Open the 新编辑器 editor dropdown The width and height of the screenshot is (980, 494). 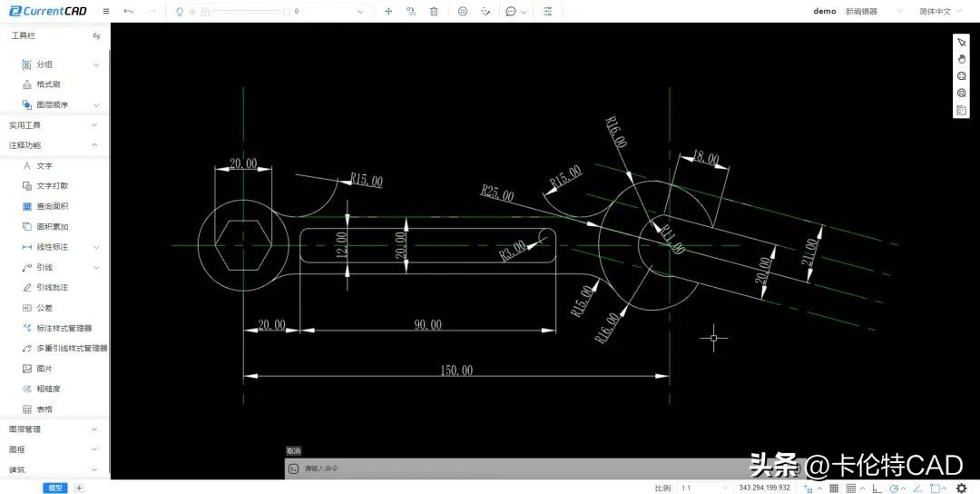point(874,11)
